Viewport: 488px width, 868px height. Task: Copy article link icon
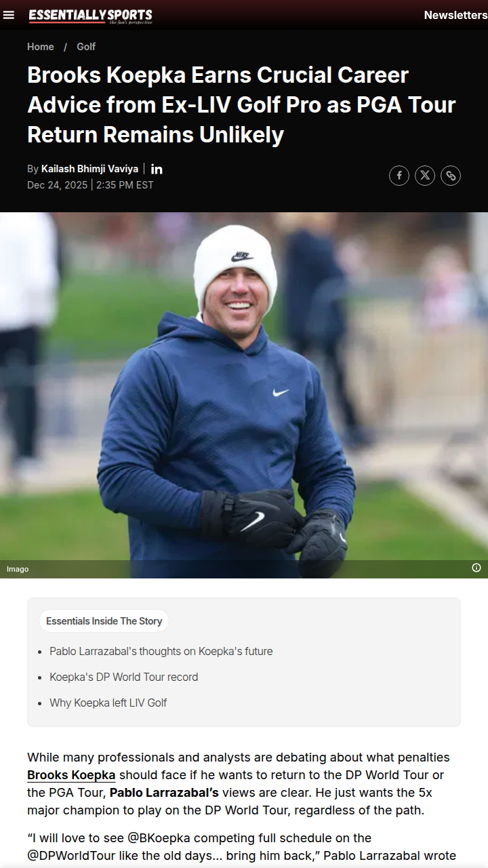coord(451,176)
